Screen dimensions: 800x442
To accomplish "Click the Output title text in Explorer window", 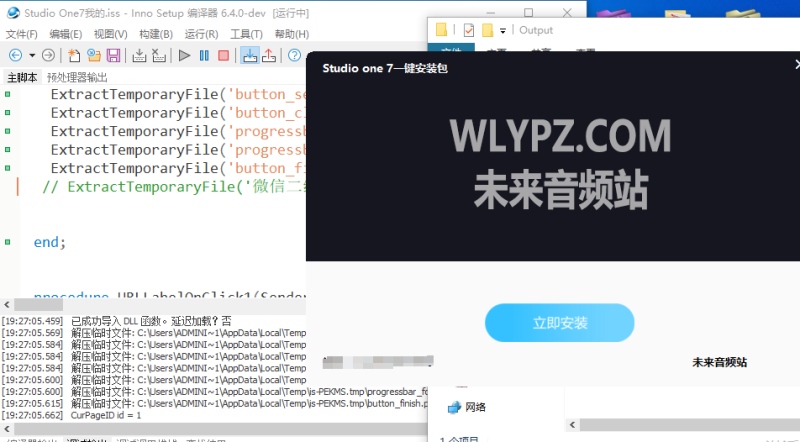I will 536,30.
